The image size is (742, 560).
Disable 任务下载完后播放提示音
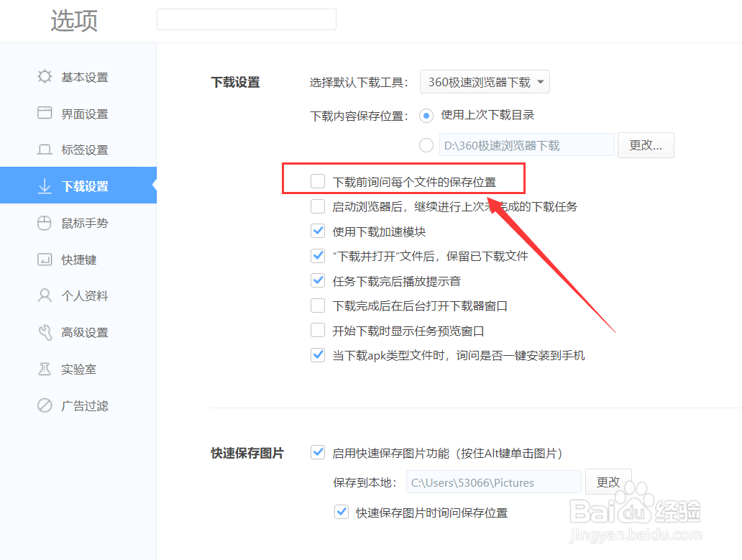pyautogui.click(x=318, y=280)
